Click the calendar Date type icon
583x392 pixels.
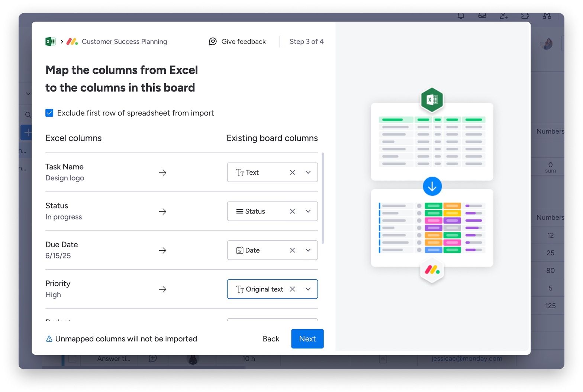tap(240, 250)
